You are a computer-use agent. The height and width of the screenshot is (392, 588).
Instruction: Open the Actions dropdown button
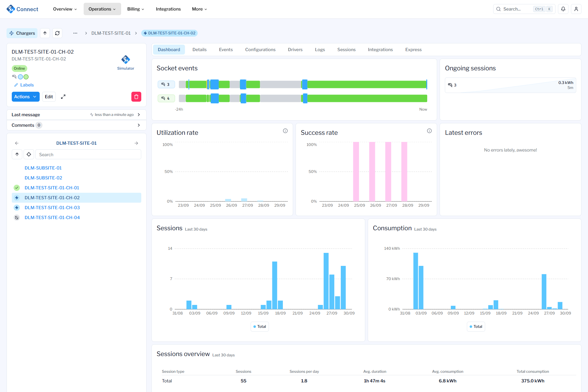click(25, 97)
